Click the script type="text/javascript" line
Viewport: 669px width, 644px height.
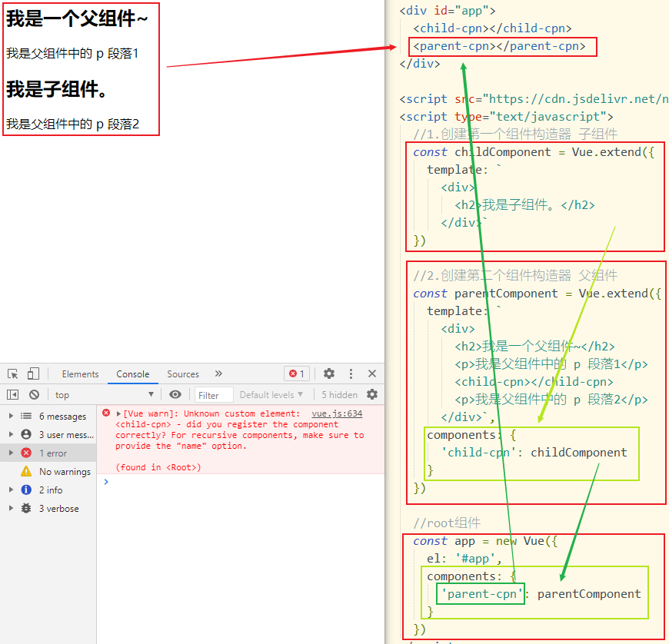click(506, 117)
